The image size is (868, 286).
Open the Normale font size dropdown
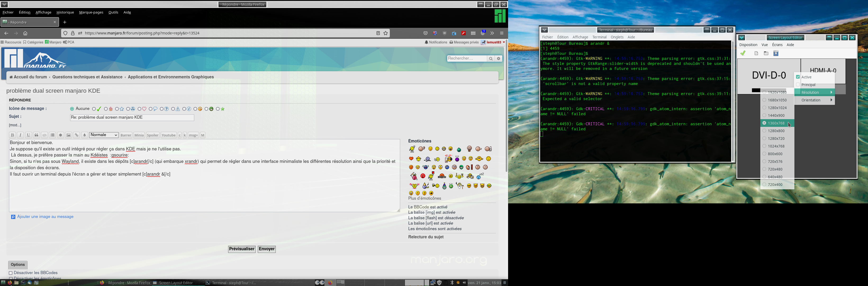[x=104, y=135]
